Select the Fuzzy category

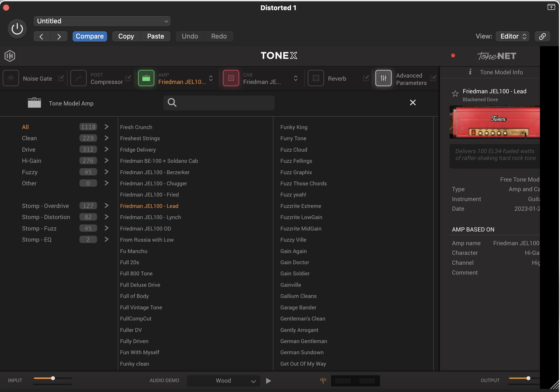[30, 172]
